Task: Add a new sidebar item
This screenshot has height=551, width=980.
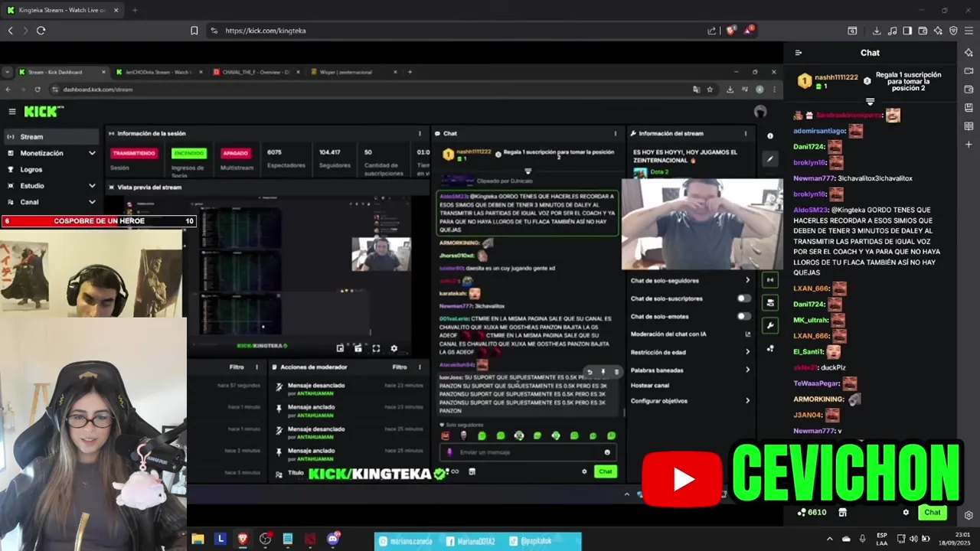Action: [969, 144]
